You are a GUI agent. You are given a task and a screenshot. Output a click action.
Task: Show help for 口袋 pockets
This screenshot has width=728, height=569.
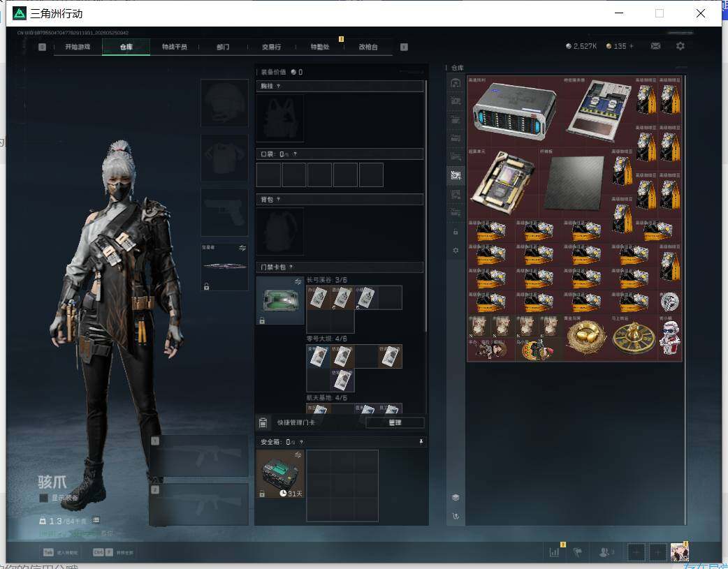tap(295, 154)
